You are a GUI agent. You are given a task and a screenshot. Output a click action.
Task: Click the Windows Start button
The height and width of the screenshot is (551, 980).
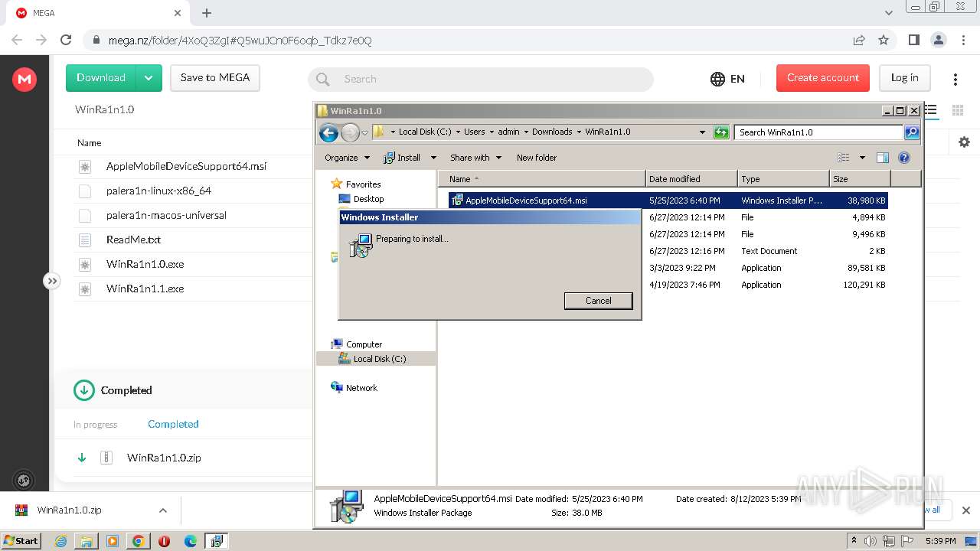point(21,541)
